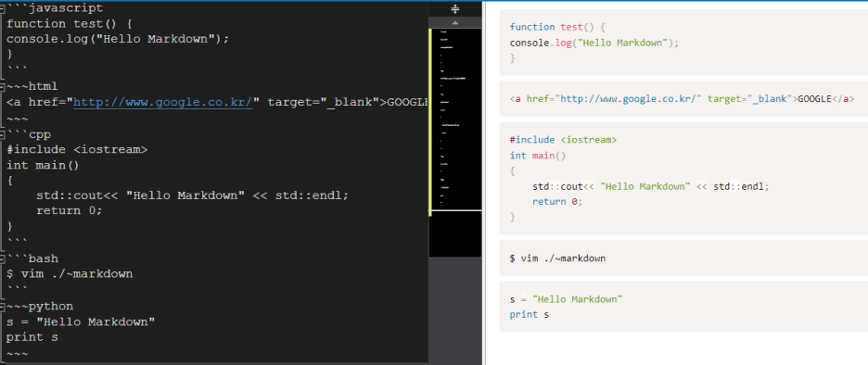868x365 pixels.
Task: Click '$ vim ./~markdown' in the preview
Action: coord(557,258)
